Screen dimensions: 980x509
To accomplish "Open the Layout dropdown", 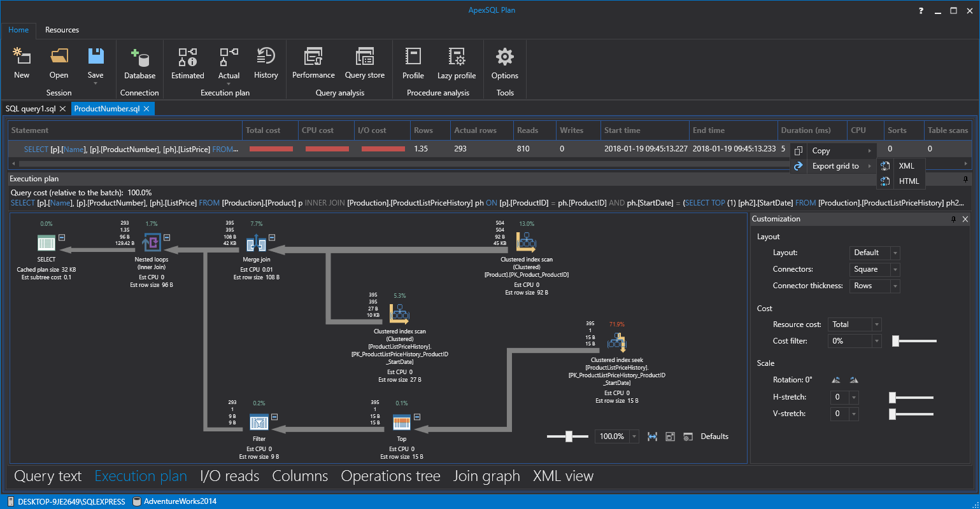I will 875,253.
